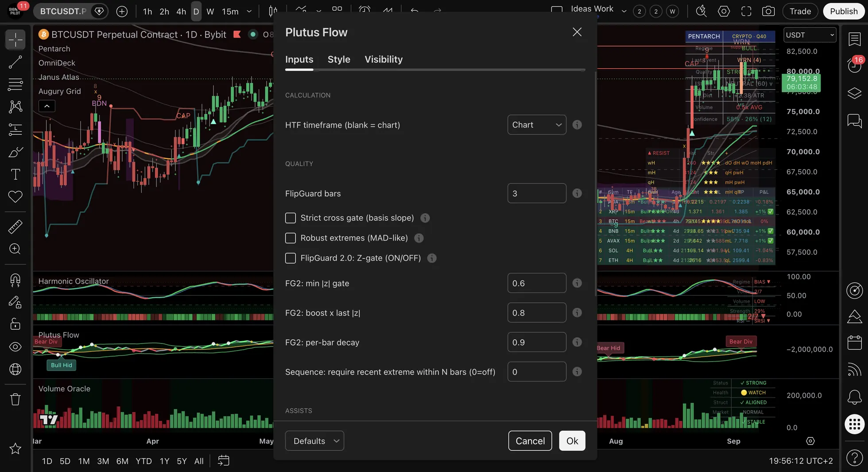868x472 pixels.
Task: Select the brush drawing tool
Action: (15, 152)
